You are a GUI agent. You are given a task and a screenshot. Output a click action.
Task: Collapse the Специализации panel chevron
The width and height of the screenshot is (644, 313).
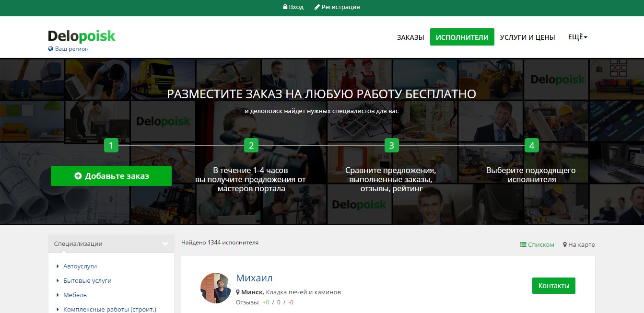click(x=165, y=244)
